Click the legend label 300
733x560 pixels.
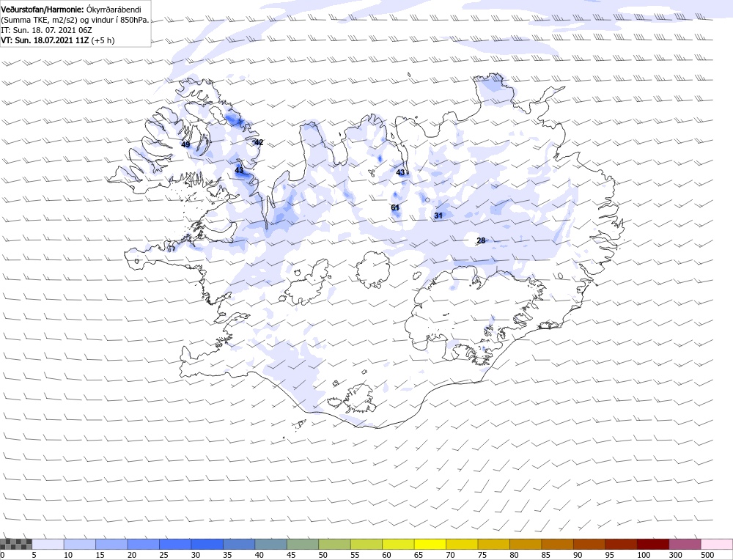point(676,555)
